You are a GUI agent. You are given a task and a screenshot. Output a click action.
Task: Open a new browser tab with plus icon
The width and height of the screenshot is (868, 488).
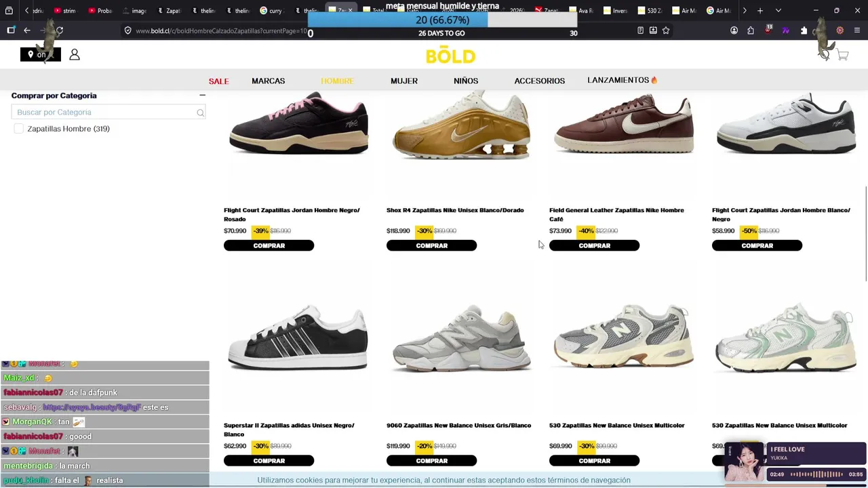[x=760, y=11]
